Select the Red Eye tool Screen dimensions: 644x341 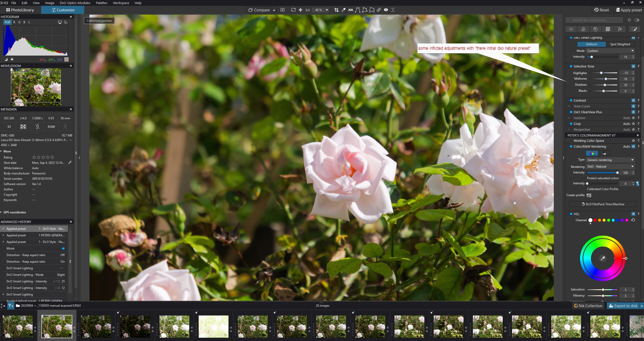386,10
